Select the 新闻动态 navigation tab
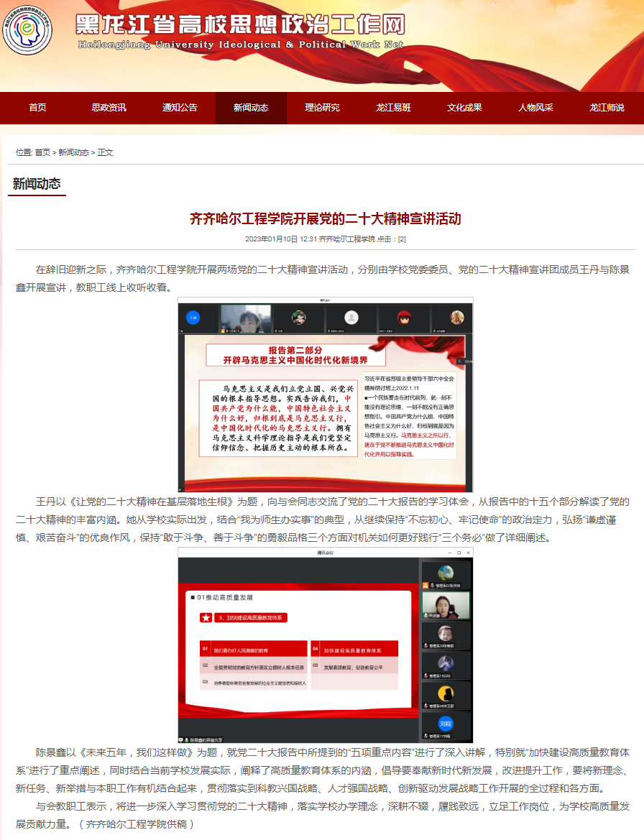 coord(251,108)
